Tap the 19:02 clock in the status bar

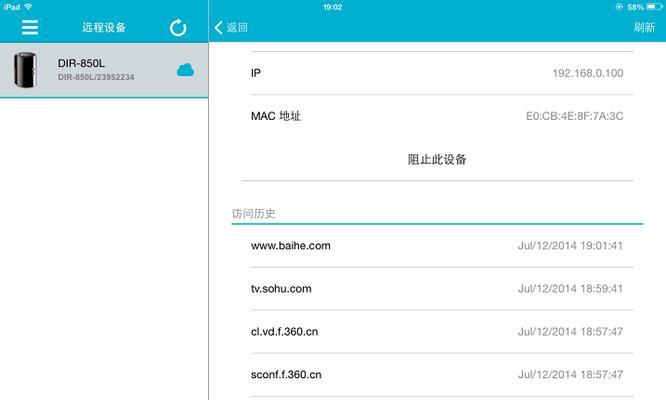[x=332, y=7]
